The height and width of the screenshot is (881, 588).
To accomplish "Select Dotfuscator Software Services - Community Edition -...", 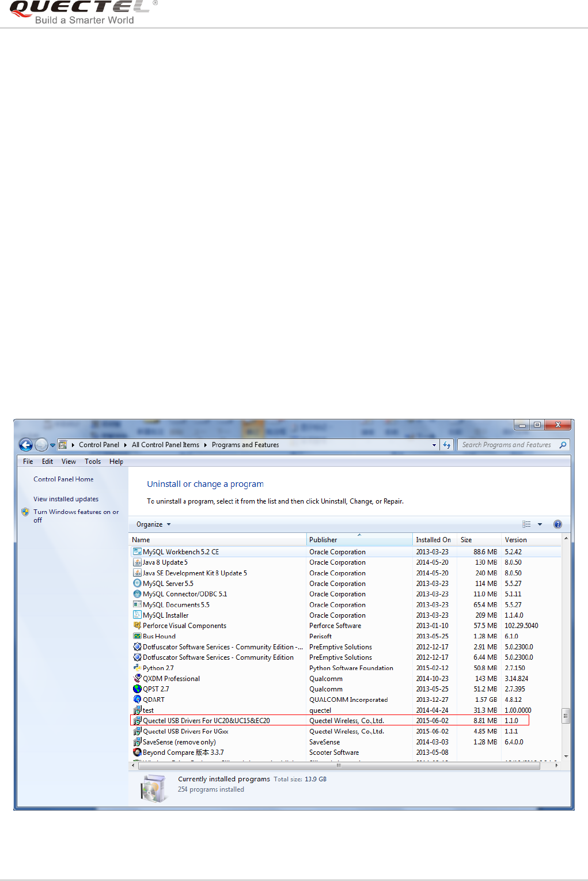I will click(x=346, y=647).
